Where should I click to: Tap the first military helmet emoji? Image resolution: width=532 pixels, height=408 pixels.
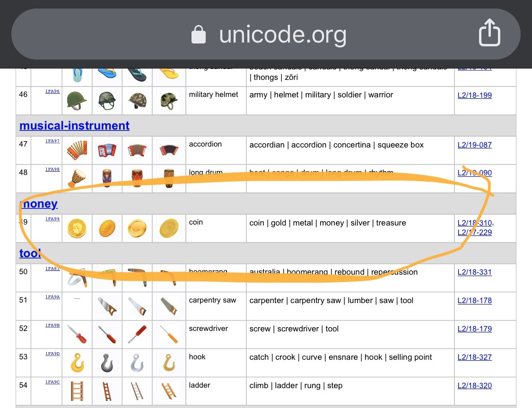click(77, 100)
